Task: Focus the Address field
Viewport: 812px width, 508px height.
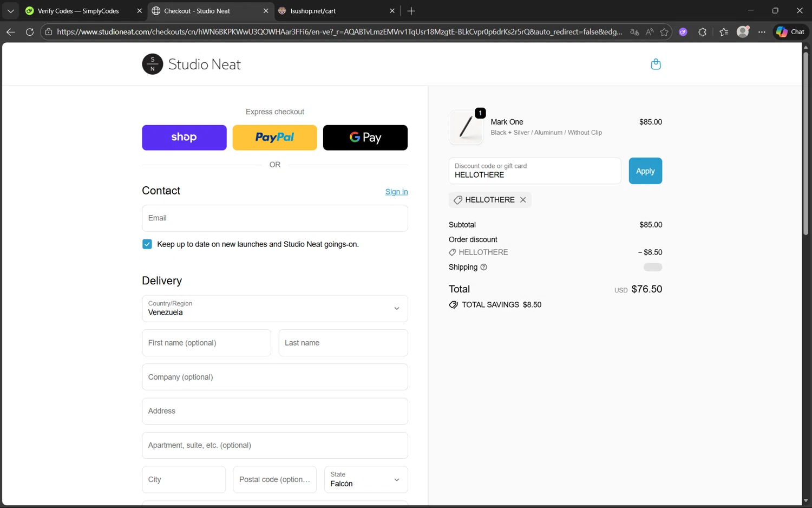Action: pyautogui.click(x=275, y=411)
